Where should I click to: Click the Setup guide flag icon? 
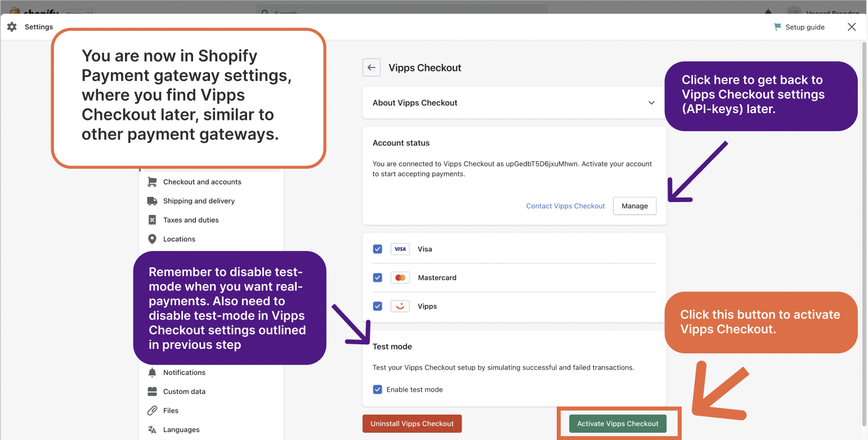coord(778,27)
